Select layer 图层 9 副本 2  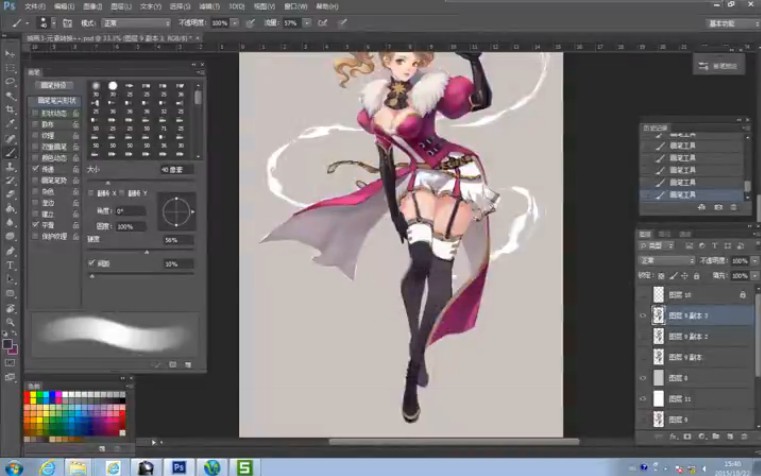696,336
